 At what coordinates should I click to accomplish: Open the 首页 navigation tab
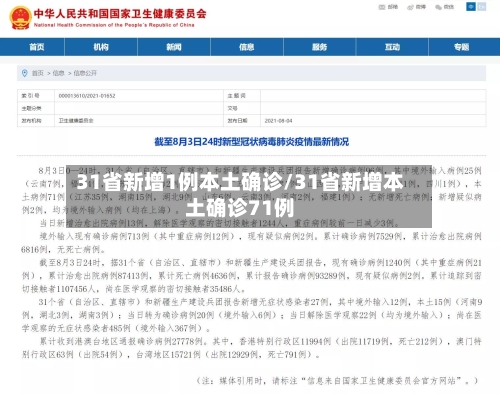37,47
